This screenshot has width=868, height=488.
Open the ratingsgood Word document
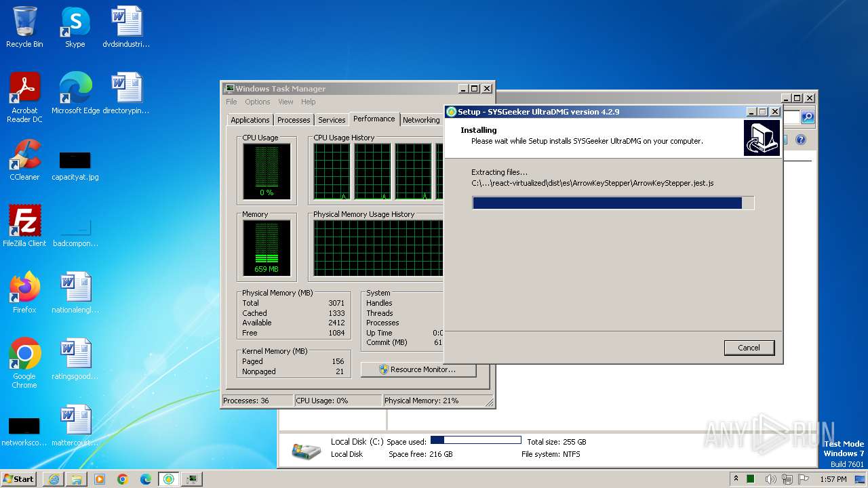75,359
